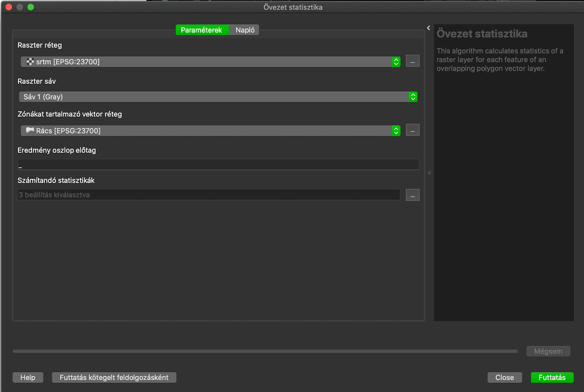This screenshot has width=584, height=392.
Task: Maximize window using green title button
Action: click(31, 7)
